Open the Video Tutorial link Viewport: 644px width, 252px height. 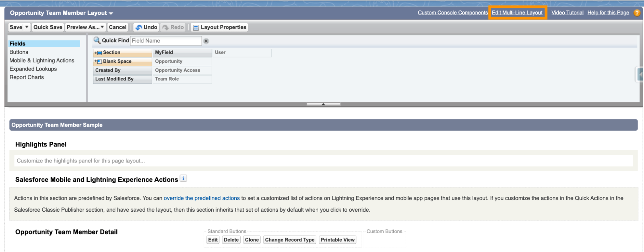pyautogui.click(x=567, y=13)
